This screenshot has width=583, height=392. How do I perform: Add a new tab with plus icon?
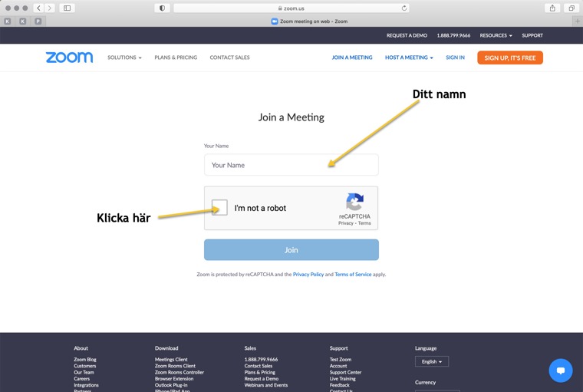[x=578, y=21]
